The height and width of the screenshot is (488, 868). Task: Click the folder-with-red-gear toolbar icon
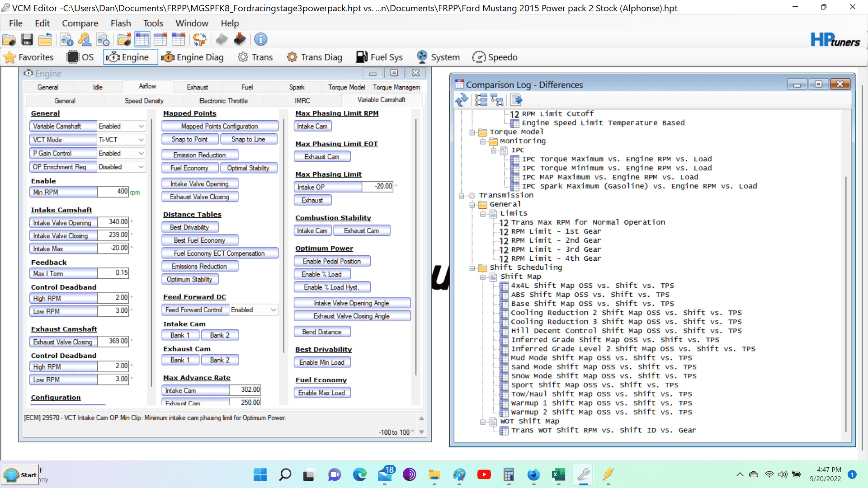pos(124,40)
